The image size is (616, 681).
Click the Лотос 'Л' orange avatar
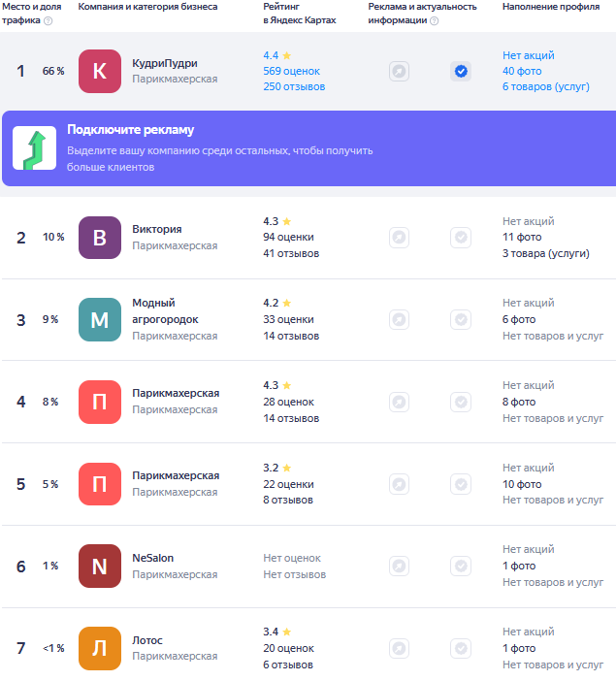click(x=100, y=648)
